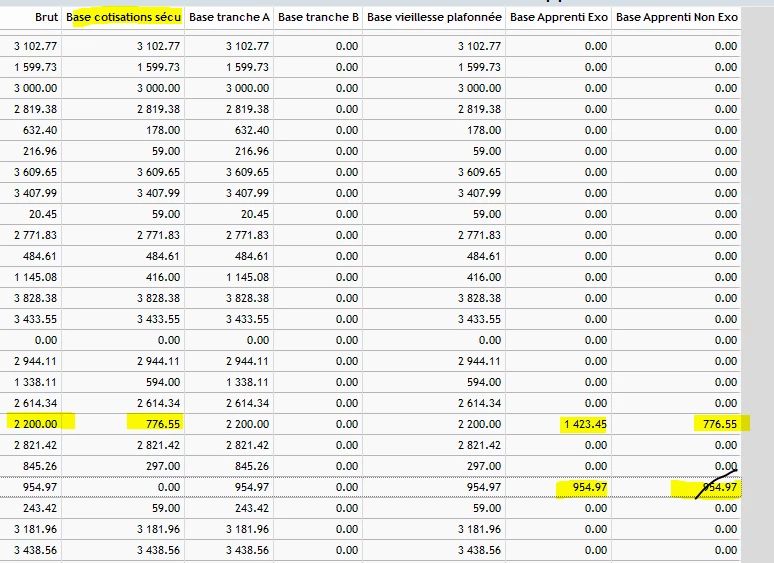Click 954.97 in the Brut column

pos(40,488)
